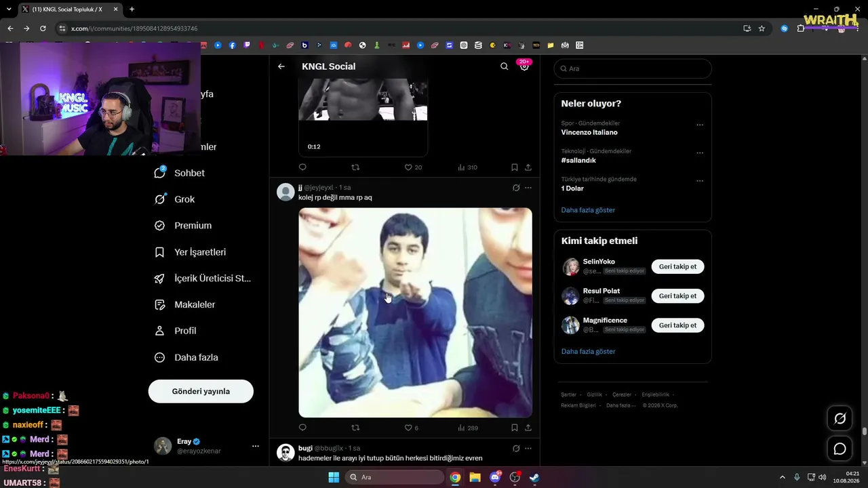Open Sohbet in the sidebar

click(x=180, y=173)
